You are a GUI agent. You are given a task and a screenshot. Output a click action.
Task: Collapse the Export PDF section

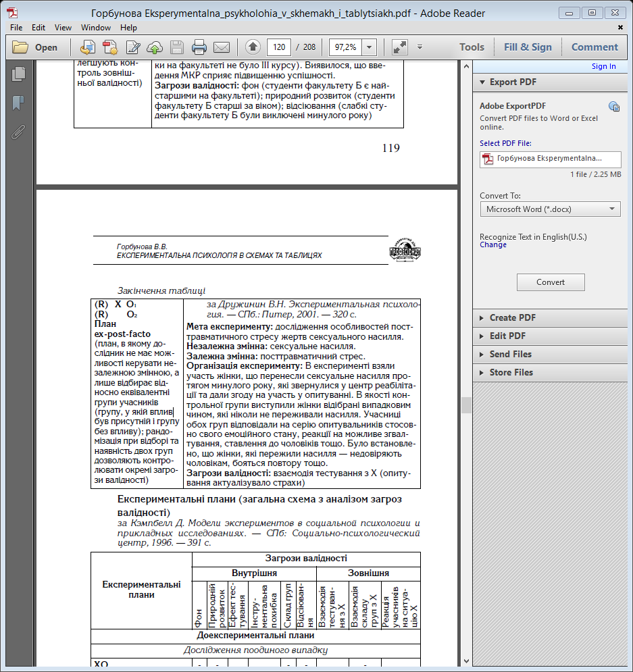coord(513,82)
